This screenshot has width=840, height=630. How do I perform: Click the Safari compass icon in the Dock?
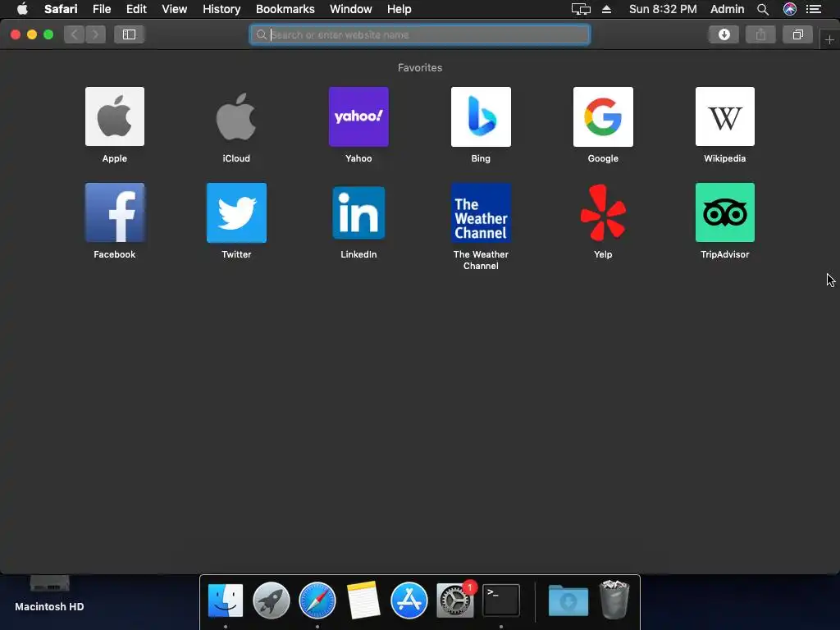pyautogui.click(x=317, y=600)
